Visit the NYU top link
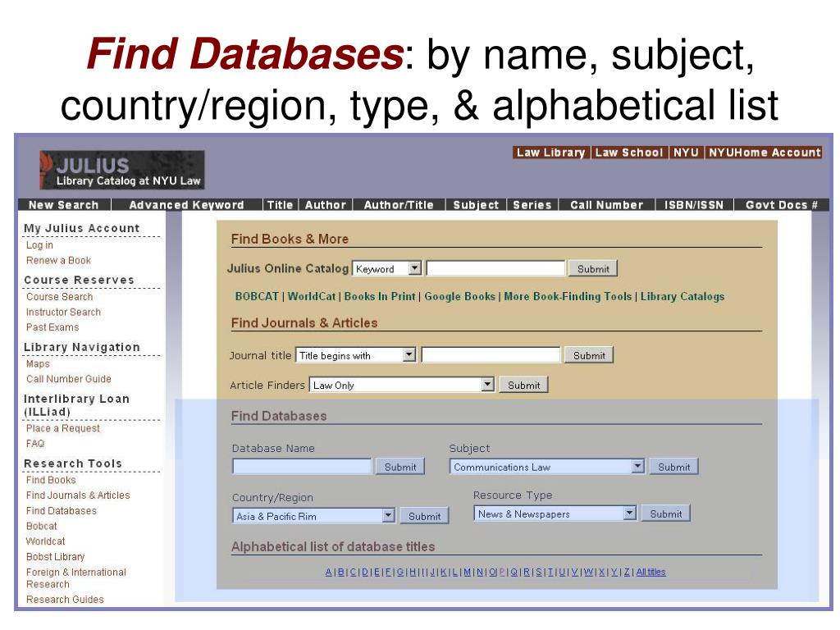Viewport: 840px width, 630px height. tap(687, 153)
